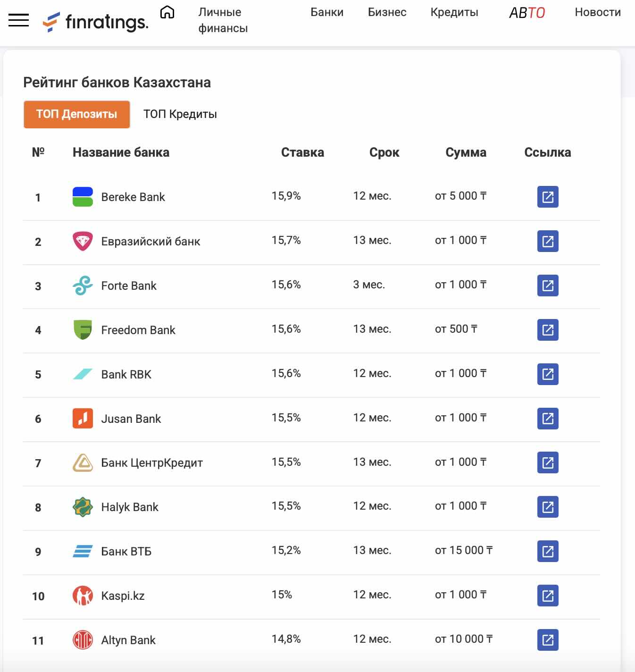
Task: Select the ТОП Депозиты tab
Action: [77, 114]
